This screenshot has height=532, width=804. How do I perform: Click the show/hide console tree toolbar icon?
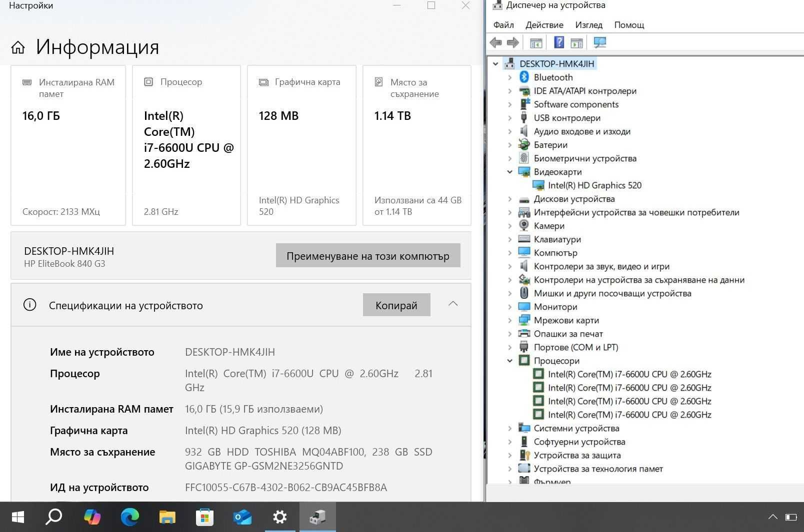click(x=536, y=43)
